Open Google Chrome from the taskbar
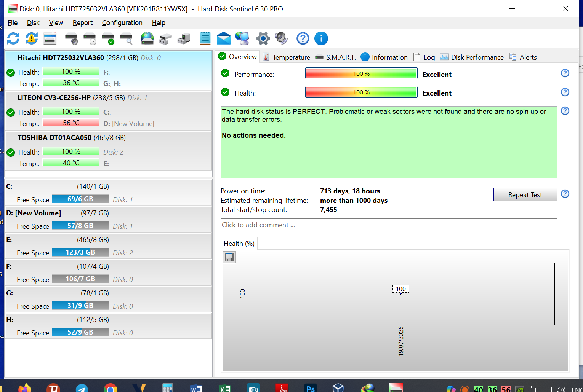Viewport: 583px width, 392px height. tap(111, 388)
